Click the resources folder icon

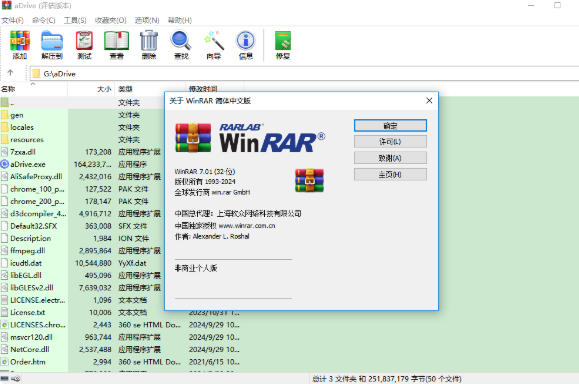(x=4, y=140)
